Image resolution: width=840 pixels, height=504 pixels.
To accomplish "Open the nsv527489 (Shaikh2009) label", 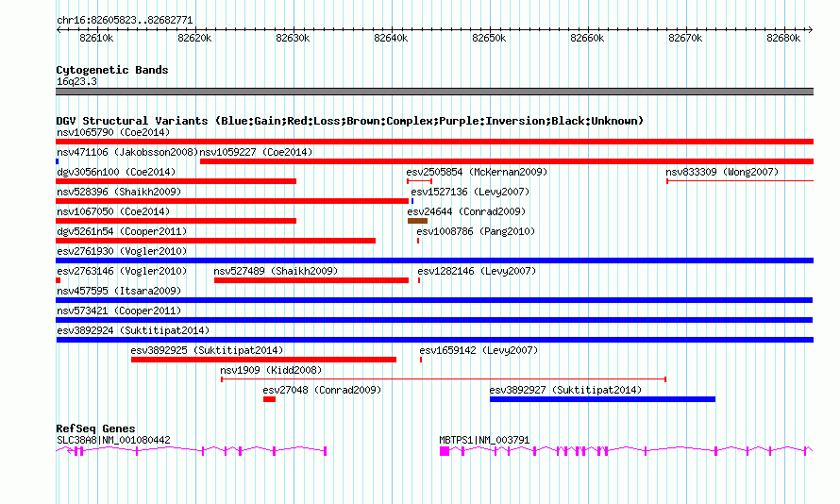I will [x=276, y=271].
